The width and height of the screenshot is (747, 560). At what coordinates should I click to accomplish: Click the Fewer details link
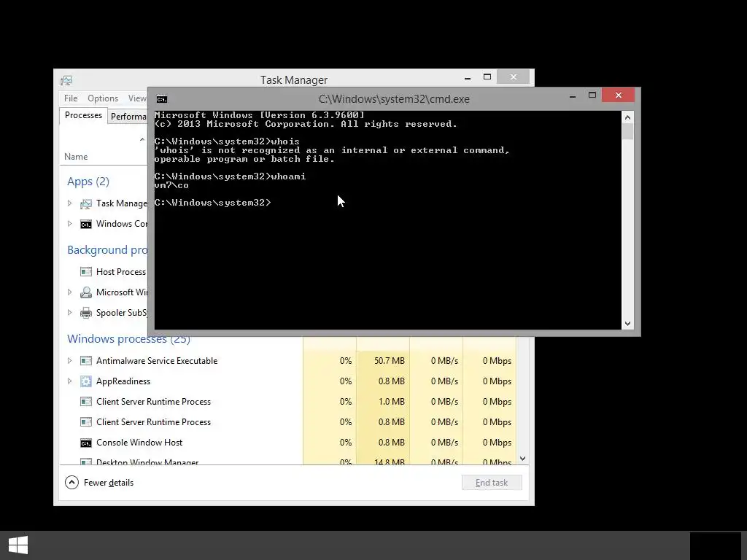pos(109,483)
